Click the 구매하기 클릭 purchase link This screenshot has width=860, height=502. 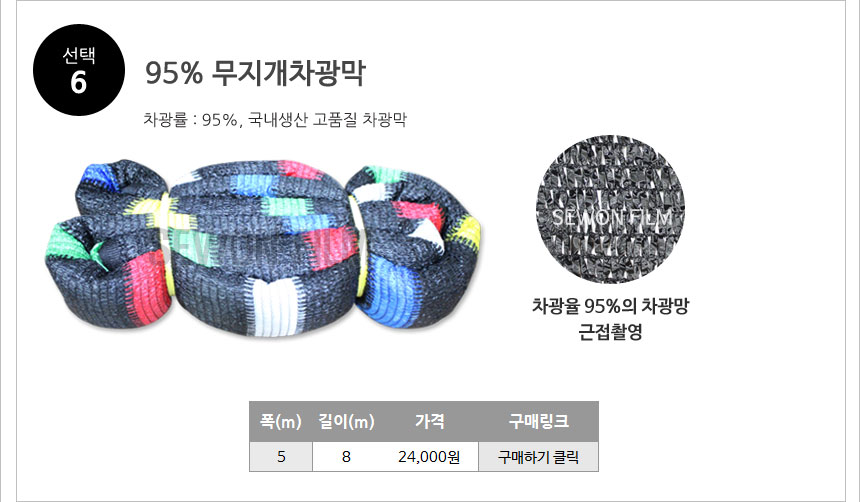pyautogui.click(x=538, y=456)
